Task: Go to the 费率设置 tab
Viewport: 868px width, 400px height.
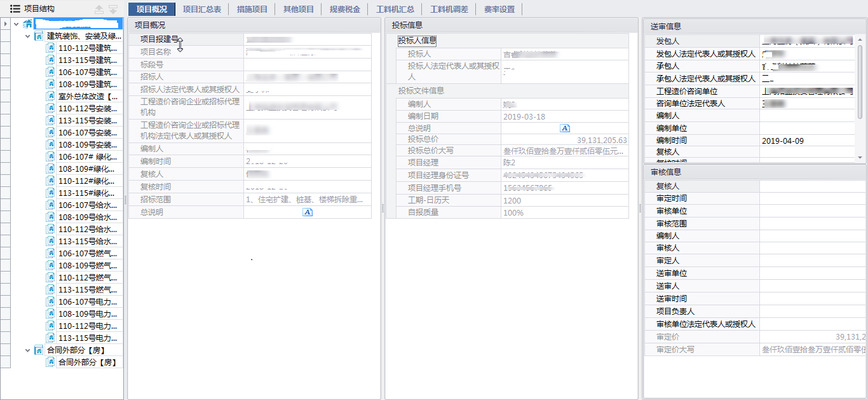Action: click(499, 10)
